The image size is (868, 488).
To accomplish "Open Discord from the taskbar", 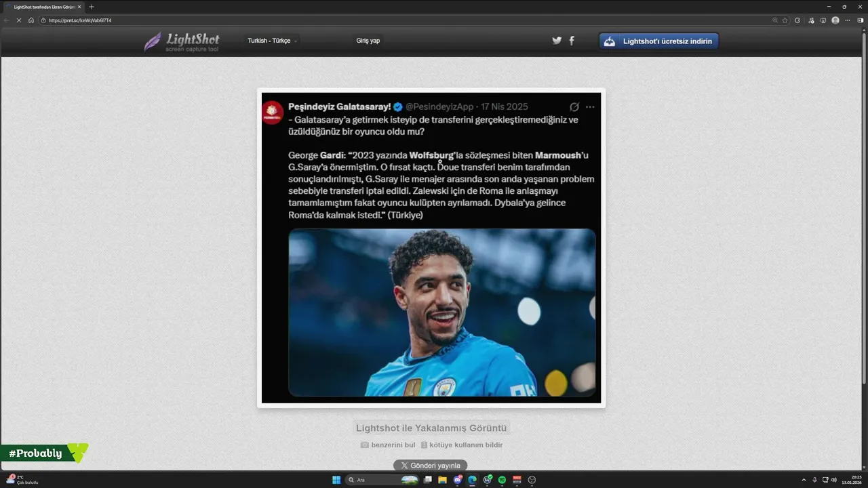I will click(458, 480).
